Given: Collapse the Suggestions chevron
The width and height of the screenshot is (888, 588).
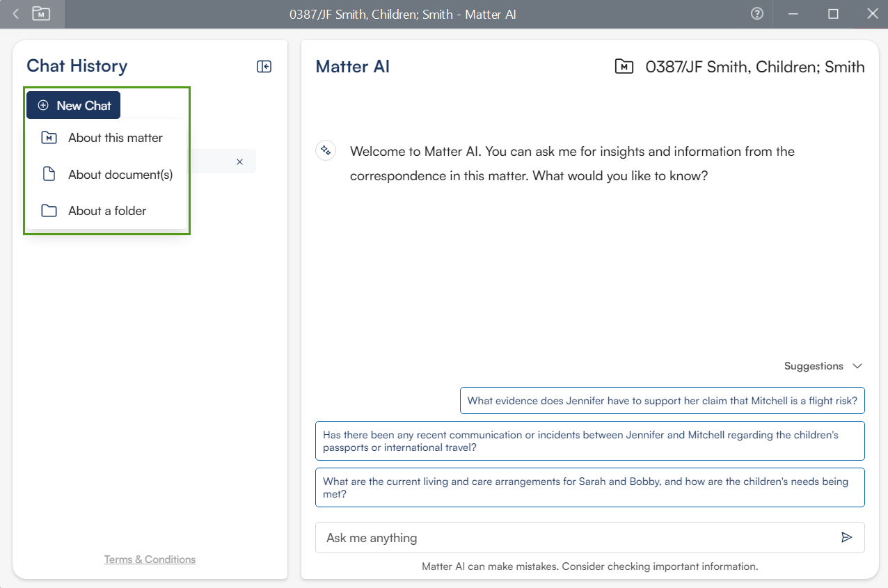Looking at the screenshot, I should click(857, 366).
